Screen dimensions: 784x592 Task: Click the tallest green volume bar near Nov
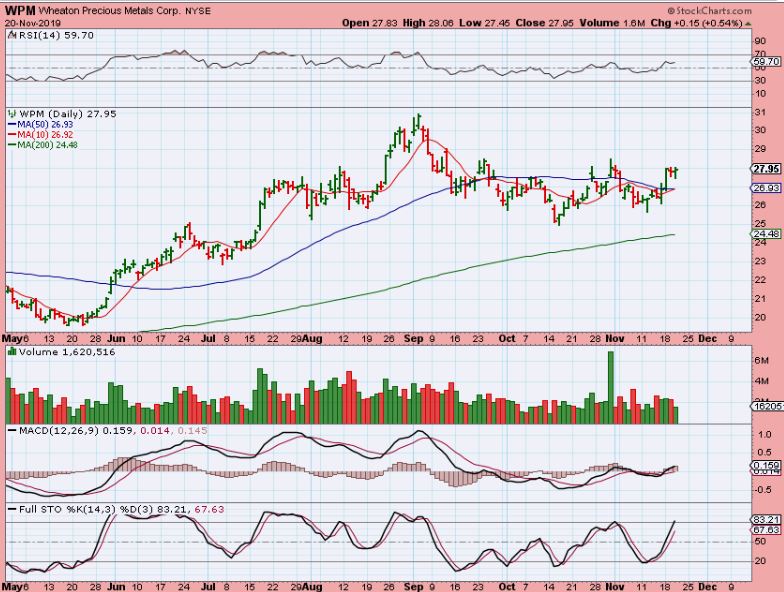coord(610,388)
